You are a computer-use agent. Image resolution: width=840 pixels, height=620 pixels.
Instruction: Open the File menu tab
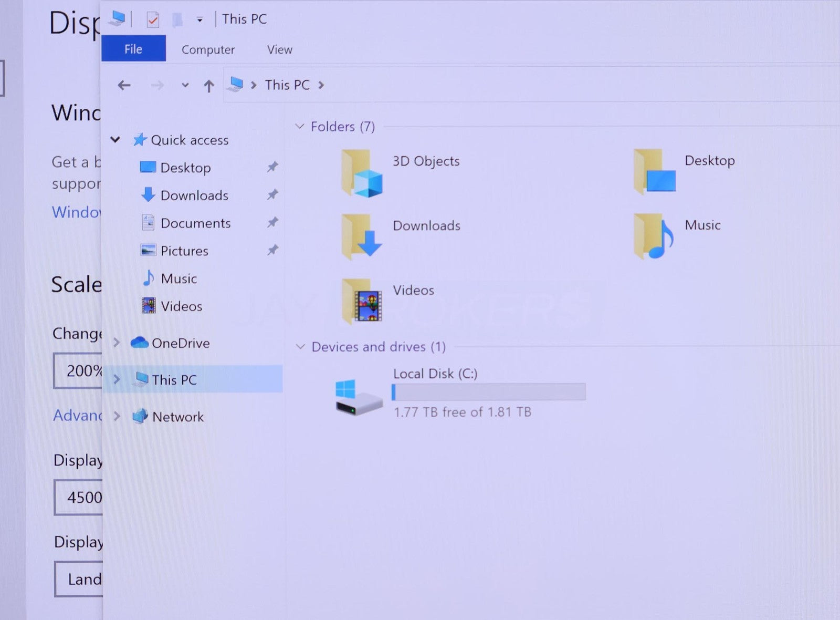(x=133, y=49)
